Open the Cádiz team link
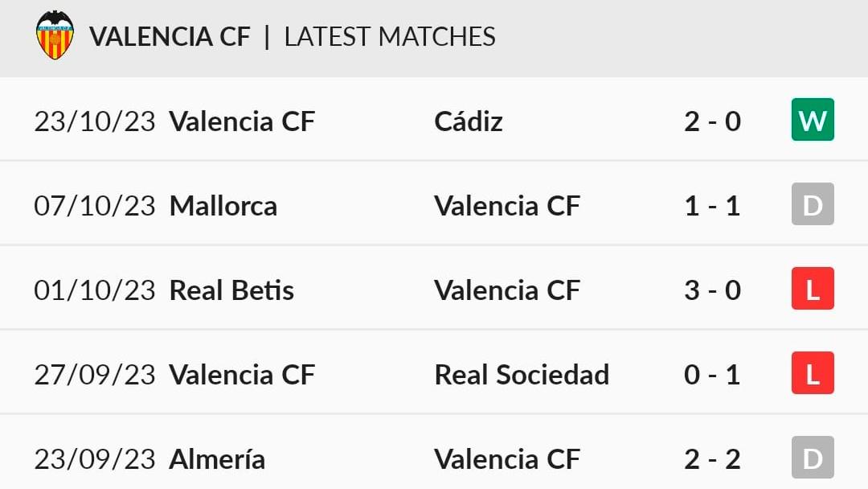Screen dimensions: 868x489 tap(469, 121)
